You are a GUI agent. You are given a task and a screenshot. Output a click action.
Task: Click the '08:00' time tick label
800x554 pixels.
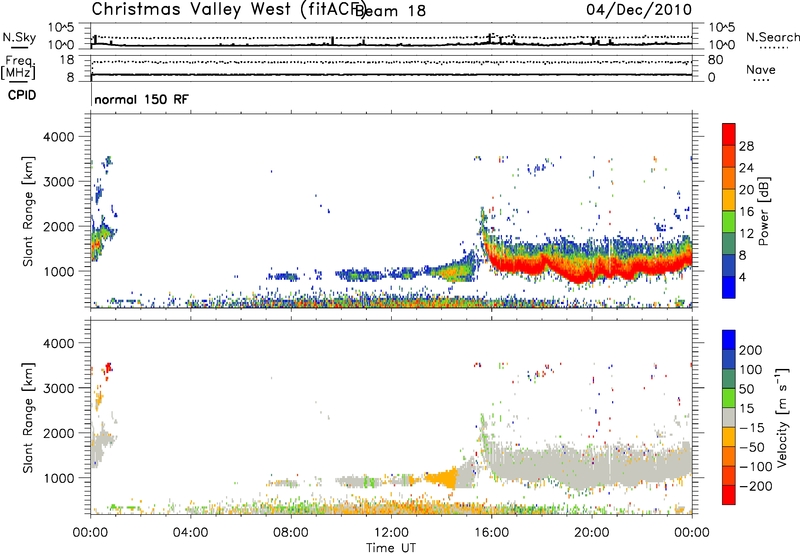point(291,533)
